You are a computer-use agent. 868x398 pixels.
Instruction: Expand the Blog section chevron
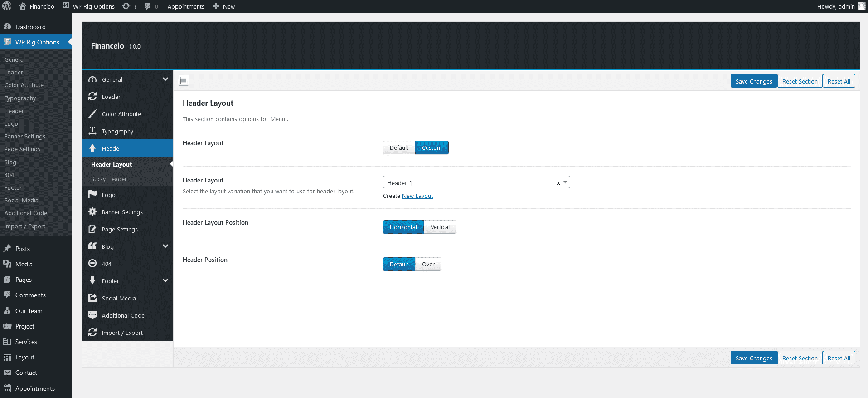[x=165, y=246]
